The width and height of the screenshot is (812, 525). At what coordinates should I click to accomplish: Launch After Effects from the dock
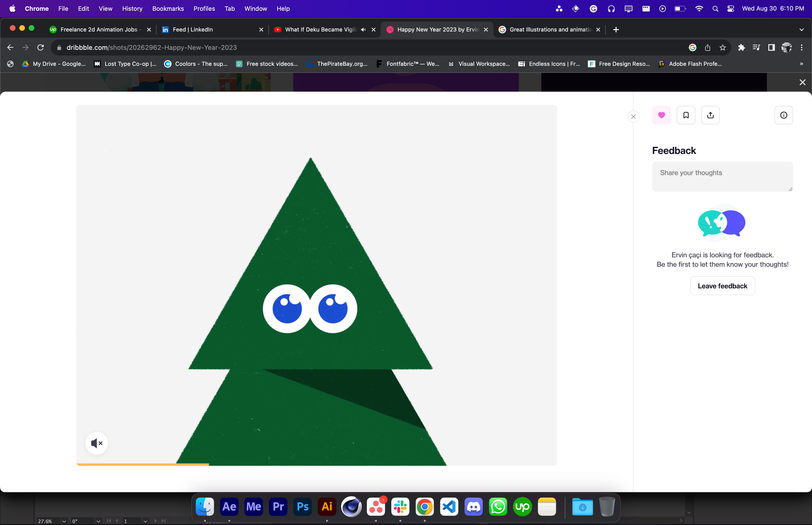[x=229, y=507]
